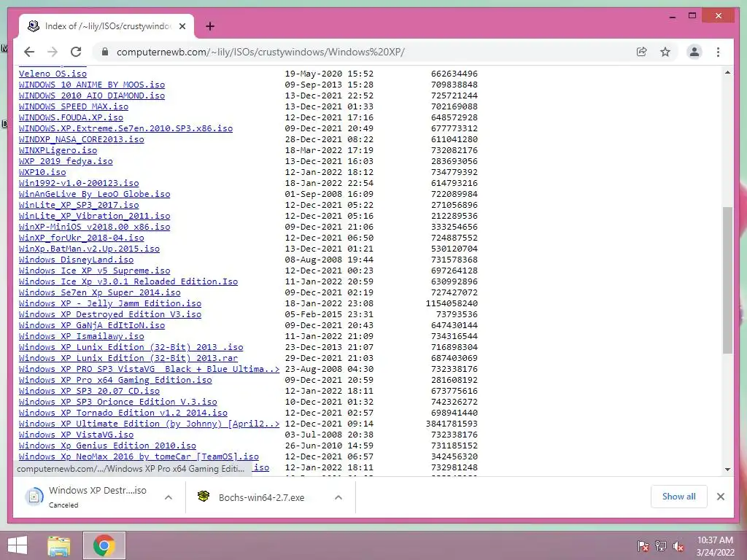747x560 pixels.
Task: Click the WINXPLigero.iso link
Action: click(58, 150)
